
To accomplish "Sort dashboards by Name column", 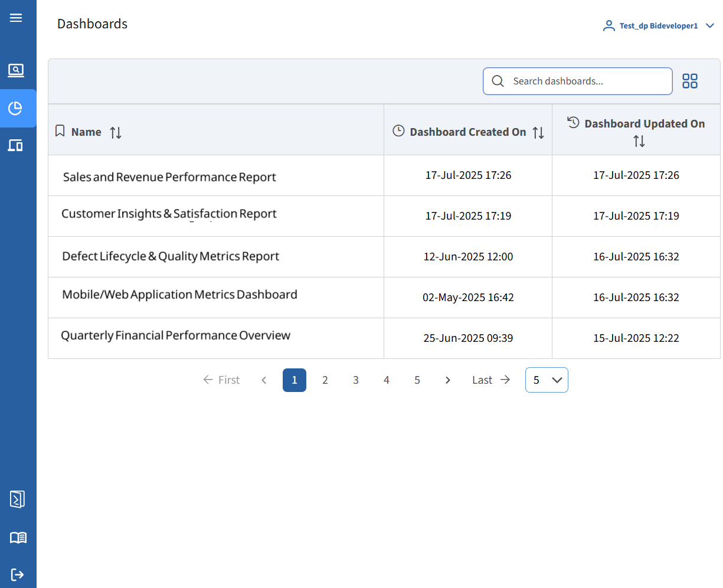I will point(116,133).
